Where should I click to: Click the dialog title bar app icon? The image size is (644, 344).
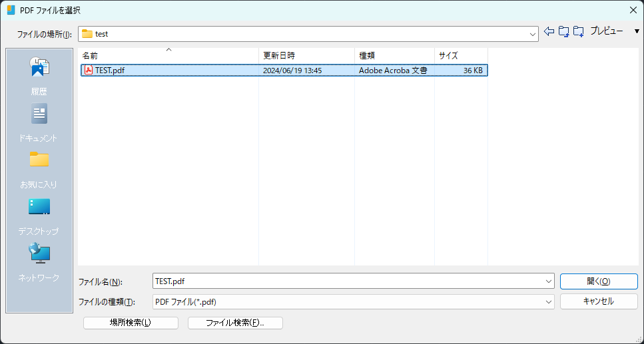(11, 10)
